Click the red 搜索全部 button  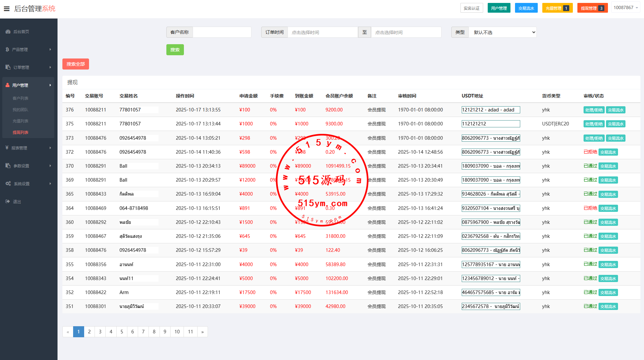coord(75,64)
